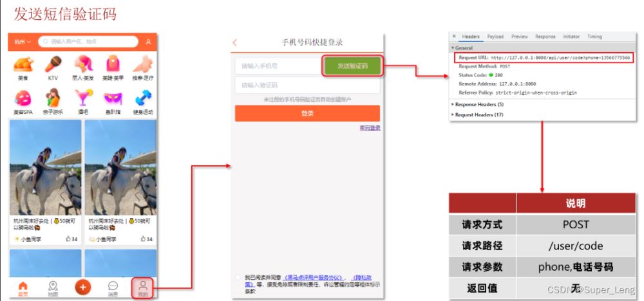
Task: Click the back arrow on login page
Action: coord(235,42)
